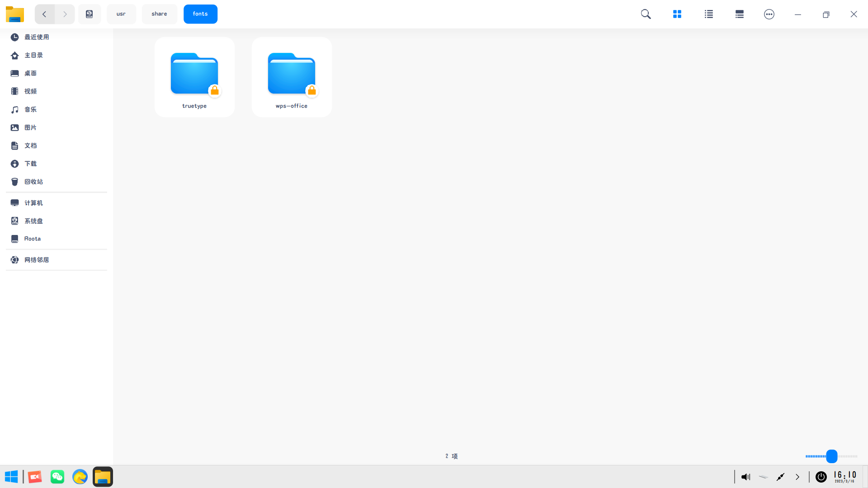Go to usr breadcrumb
The height and width of the screenshot is (488, 868).
[121, 14]
